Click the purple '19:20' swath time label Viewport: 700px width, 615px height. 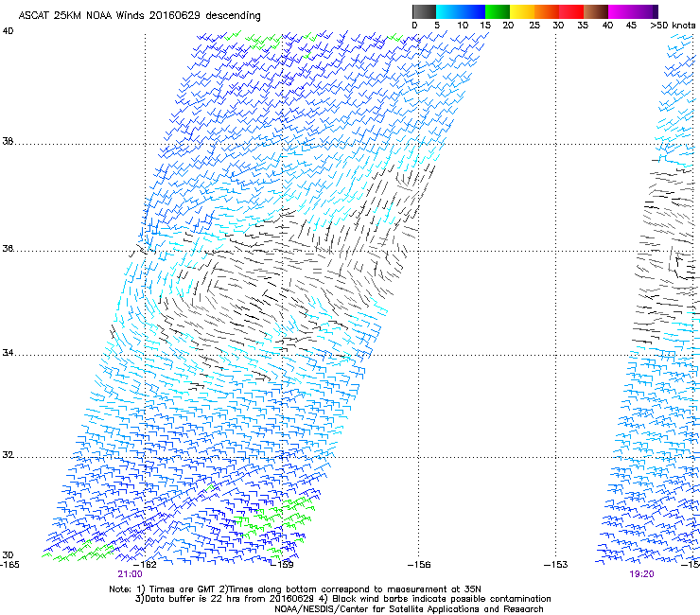642,574
